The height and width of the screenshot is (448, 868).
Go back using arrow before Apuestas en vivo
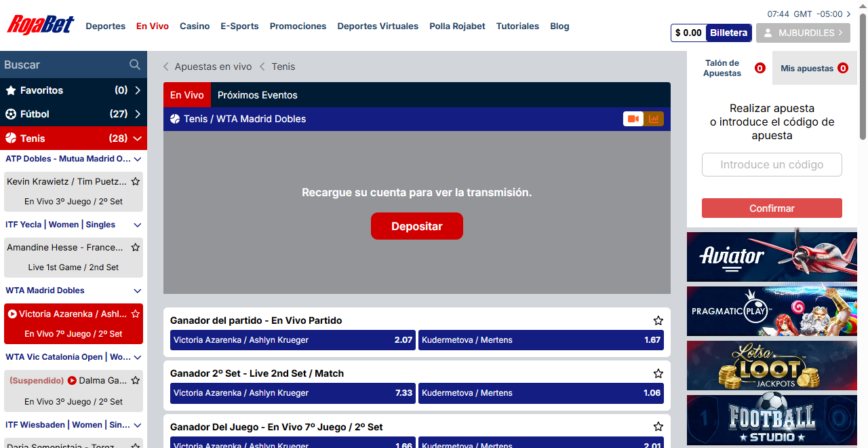[x=166, y=67]
